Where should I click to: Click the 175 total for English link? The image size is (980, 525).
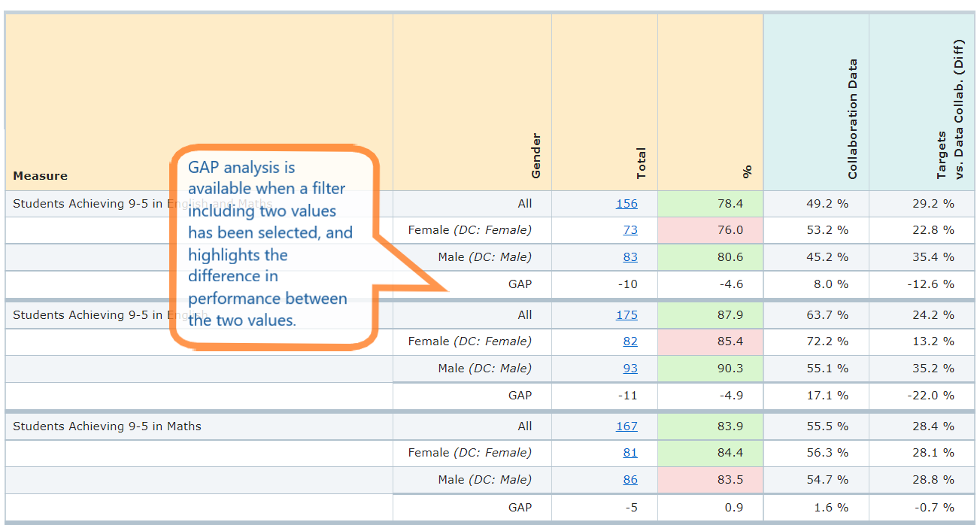[627, 314]
